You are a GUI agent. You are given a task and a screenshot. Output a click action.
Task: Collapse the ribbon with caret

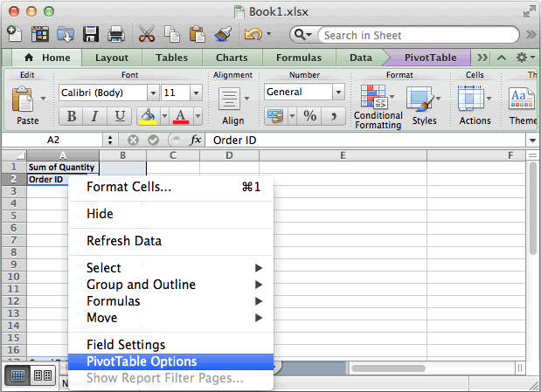tap(502, 58)
